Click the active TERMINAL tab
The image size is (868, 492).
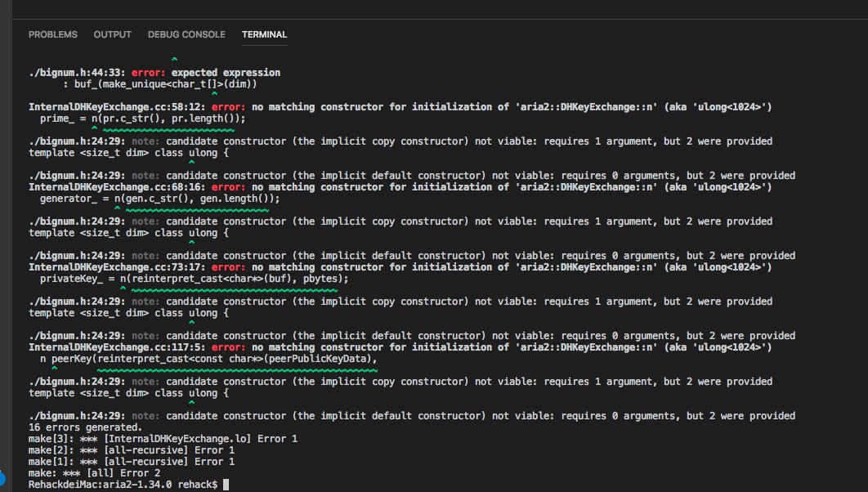pos(264,34)
